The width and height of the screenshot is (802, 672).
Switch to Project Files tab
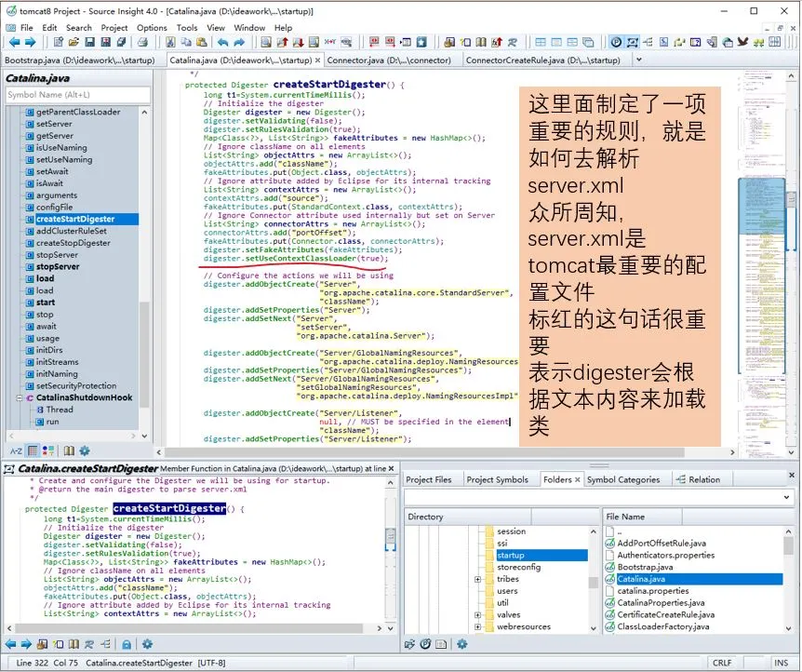pyautogui.click(x=429, y=479)
